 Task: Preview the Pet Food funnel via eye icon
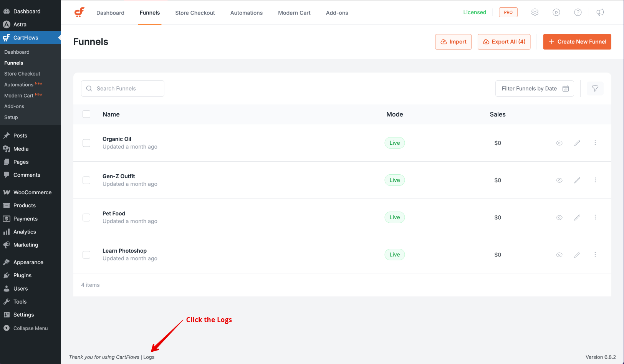(x=559, y=217)
